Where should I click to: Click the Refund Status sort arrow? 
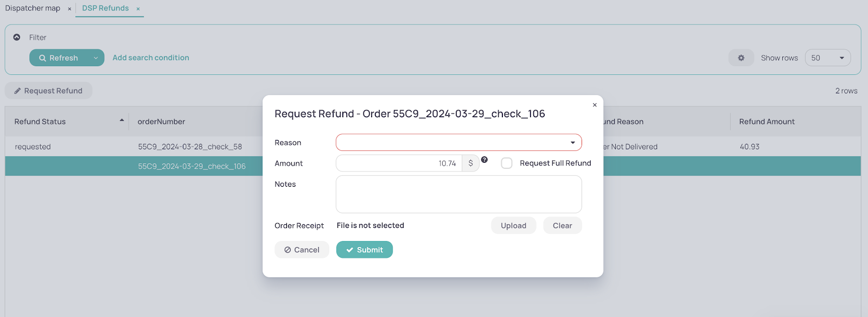122,121
